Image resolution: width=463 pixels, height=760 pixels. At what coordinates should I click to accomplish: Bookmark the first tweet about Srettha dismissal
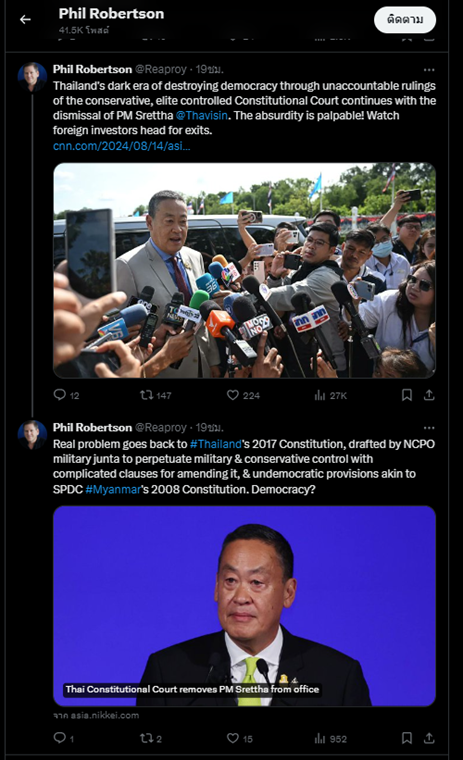407,395
